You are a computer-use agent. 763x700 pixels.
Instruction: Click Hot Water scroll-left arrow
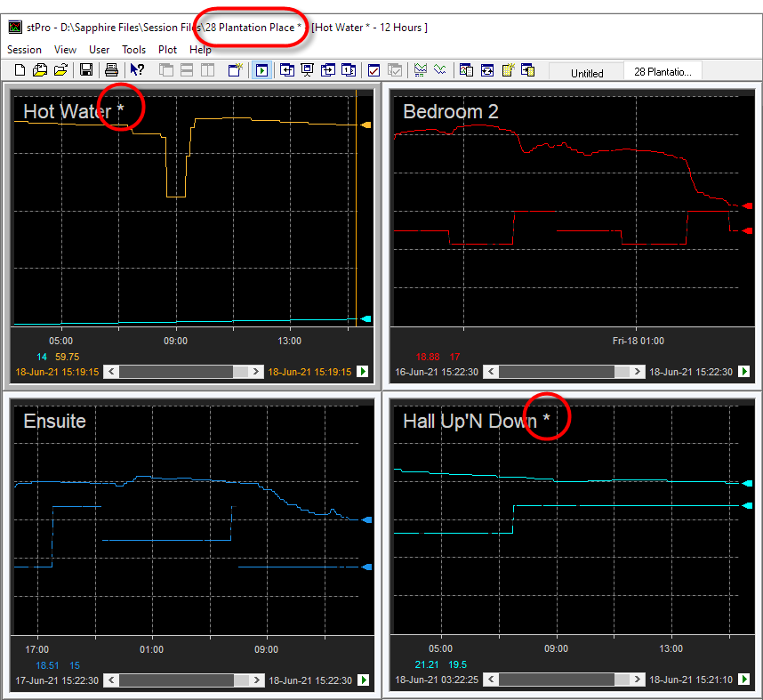pos(111,372)
